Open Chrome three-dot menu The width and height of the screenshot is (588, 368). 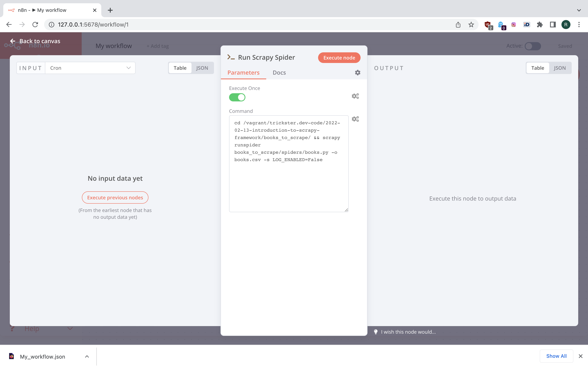coord(579,25)
